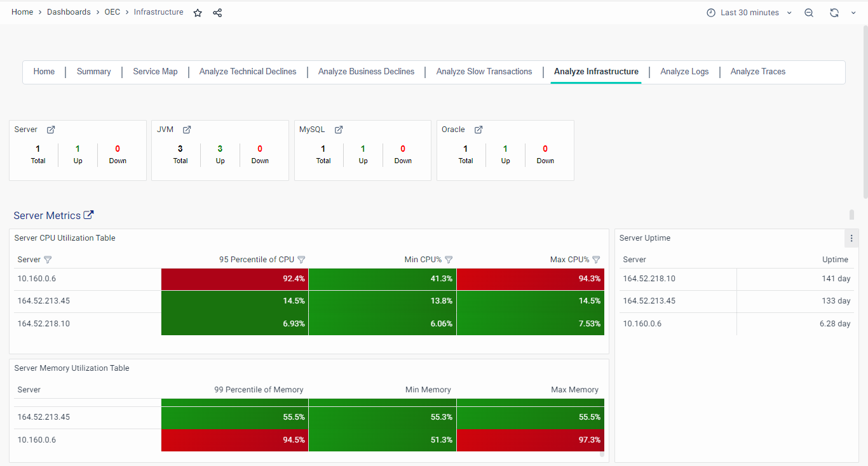Switch to the Analyze Logs tab
868x466 pixels.
(x=684, y=72)
